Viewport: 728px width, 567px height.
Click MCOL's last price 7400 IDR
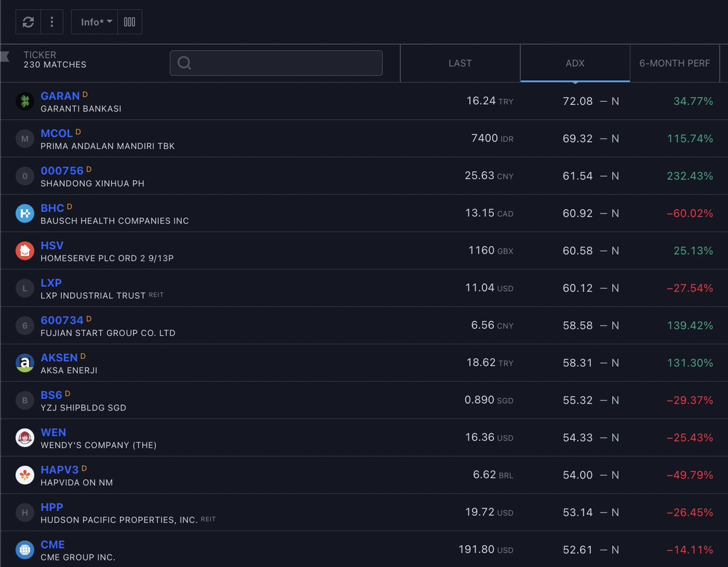point(492,139)
